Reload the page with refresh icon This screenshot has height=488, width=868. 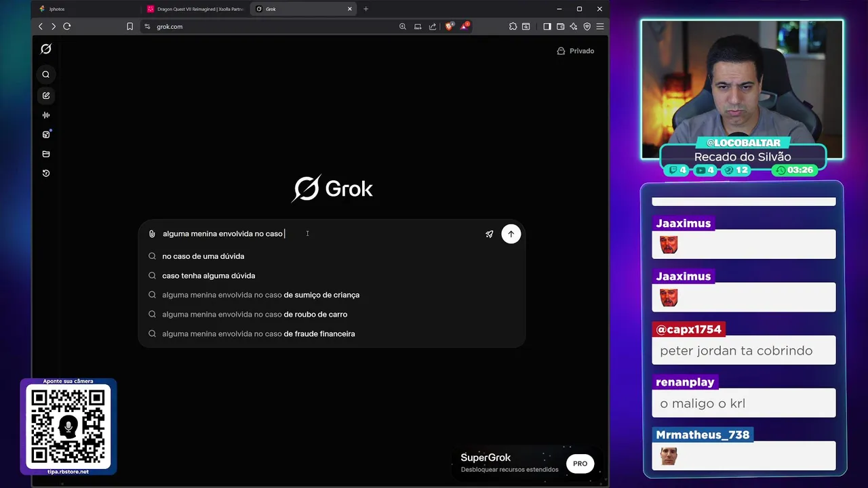coord(67,26)
